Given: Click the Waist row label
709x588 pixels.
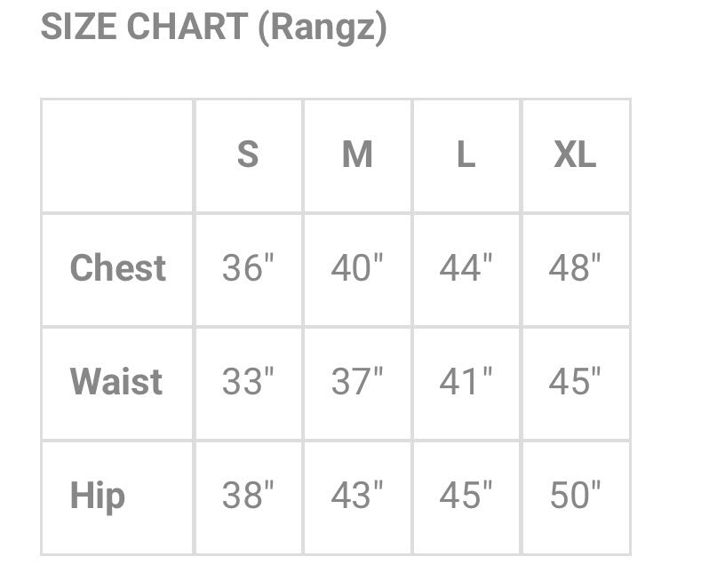Looking at the screenshot, I should [x=116, y=382].
